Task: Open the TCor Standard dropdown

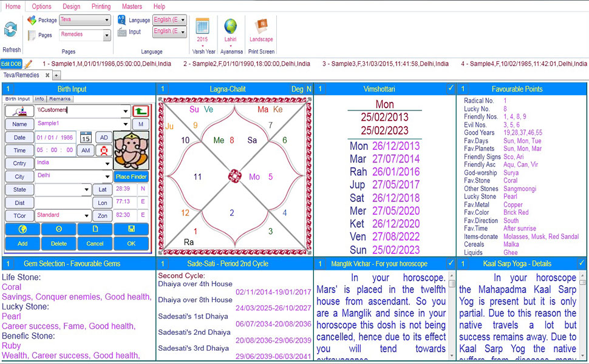Action: click(87, 216)
